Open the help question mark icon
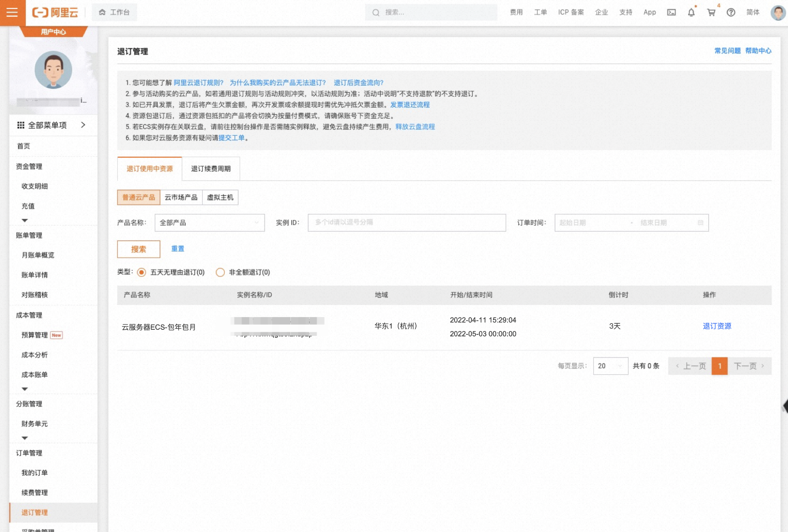The width and height of the screenshot is (788, 532). 731,13
